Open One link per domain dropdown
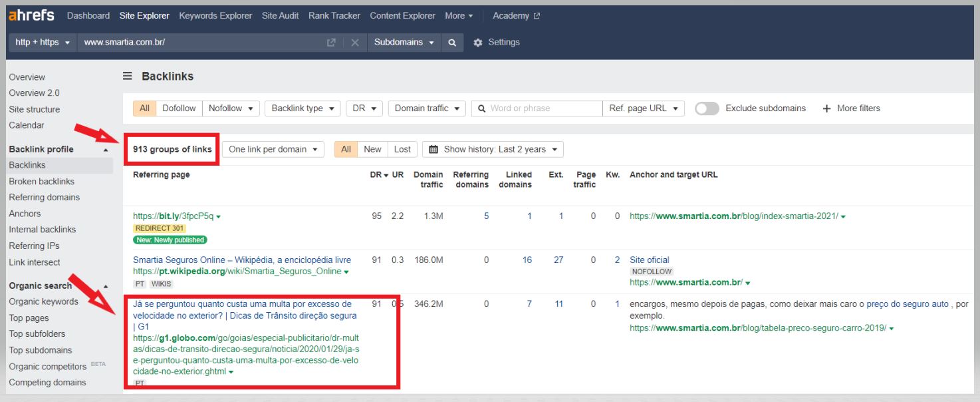This screenshot has width=980, height=402. coord(273,149)
